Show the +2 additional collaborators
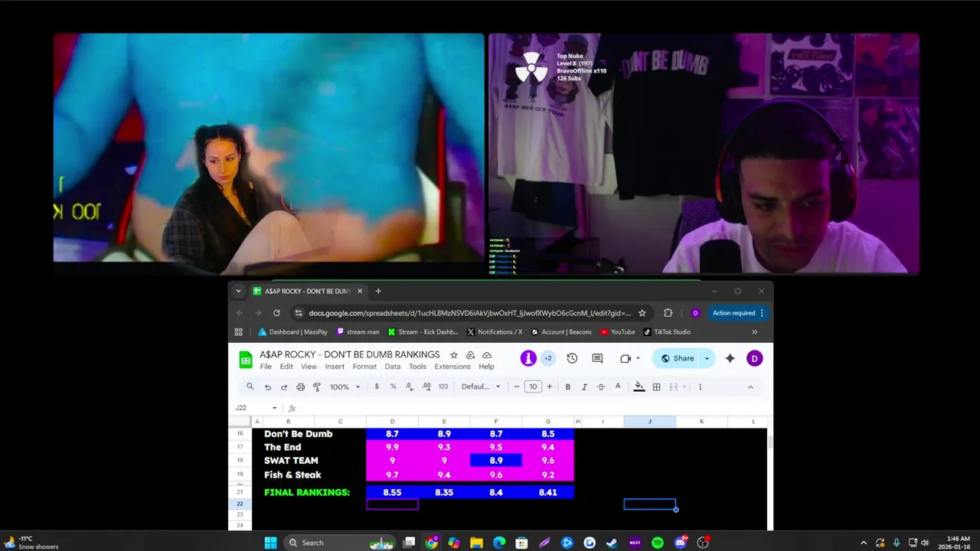 [x=548, y=358]
